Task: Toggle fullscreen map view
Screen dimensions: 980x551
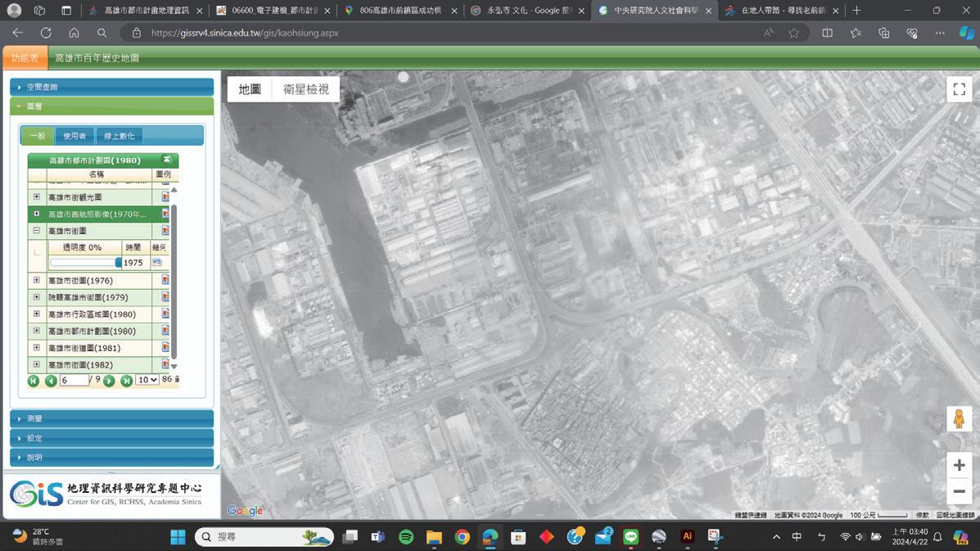Action: tap(959, 89)
